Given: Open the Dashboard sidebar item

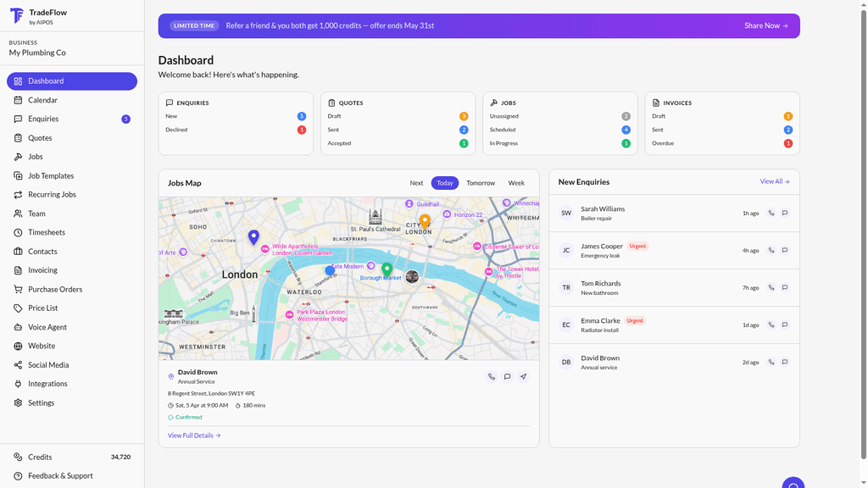Looking at the screenshot, I should 72,80.
